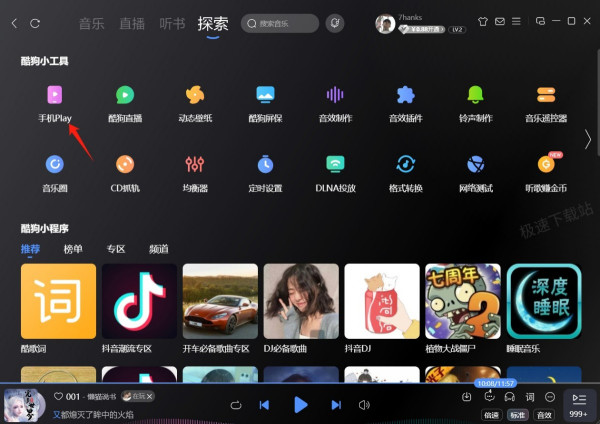This screenshot has width=600, height=424.
Task: Open the 酷歌词 mini-program
Action: pos(59,301)
